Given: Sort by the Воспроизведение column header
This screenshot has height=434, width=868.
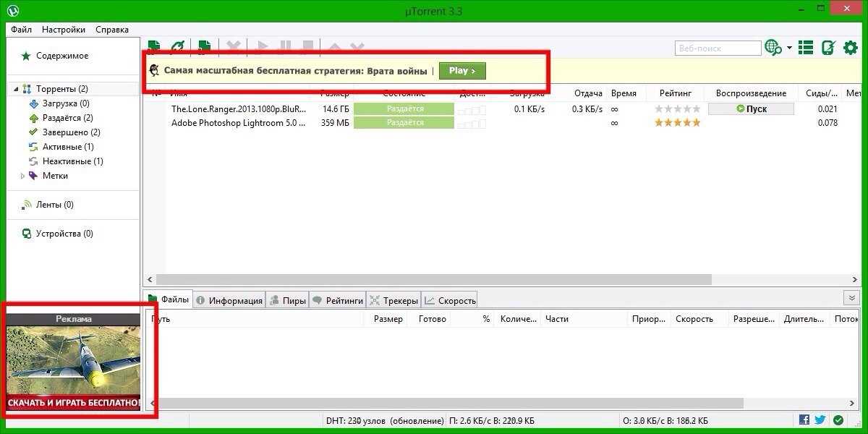Looking at the screenshot, I should click(751, 93).
